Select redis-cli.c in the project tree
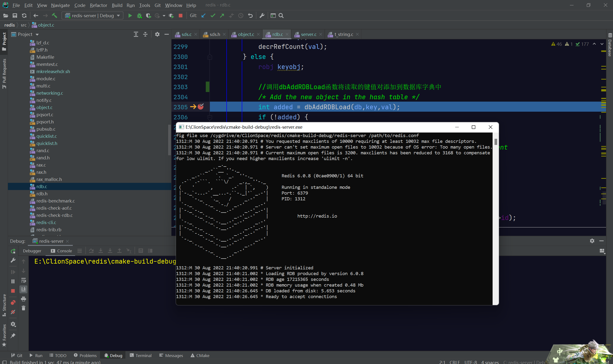 point(46,222)
